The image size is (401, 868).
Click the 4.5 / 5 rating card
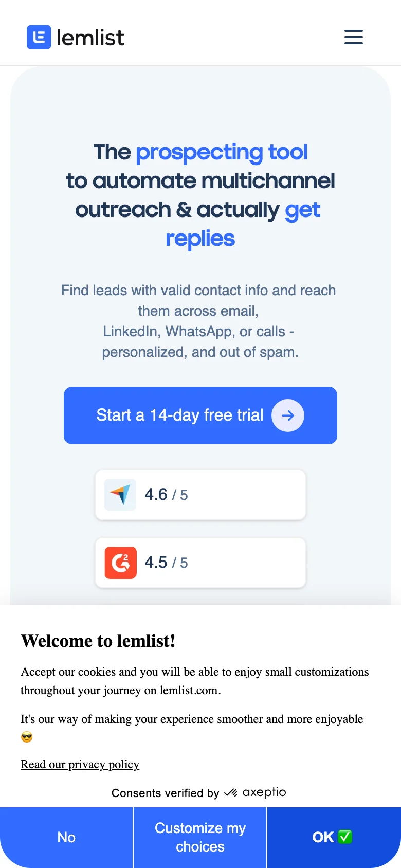pos(200,563)
